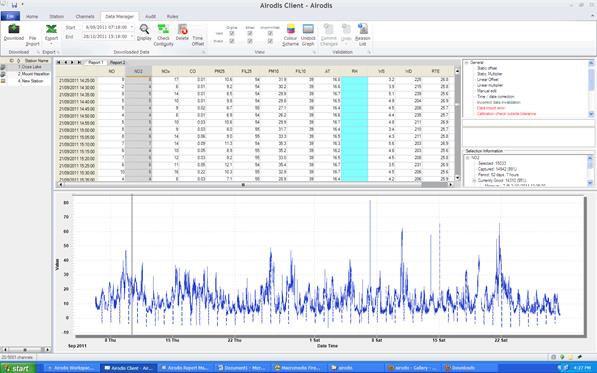
Task: Click the station list horizontal scrollbar
Action: click(x=26, y=349)
